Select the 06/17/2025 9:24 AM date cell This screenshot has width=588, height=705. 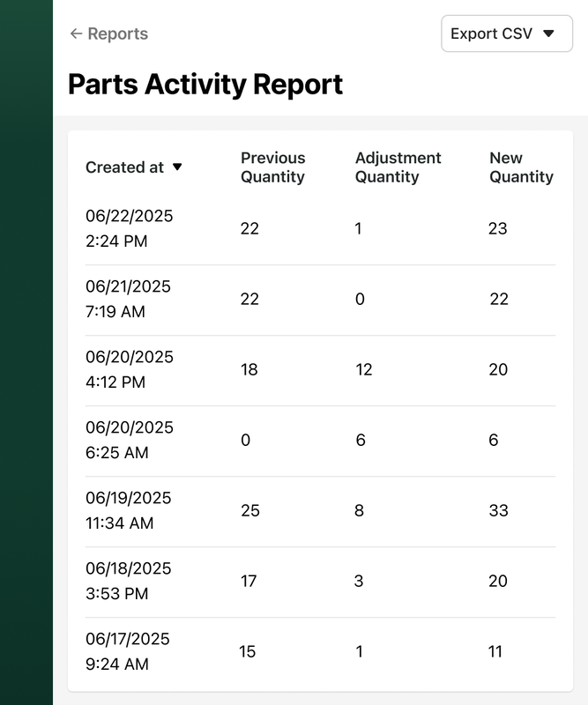pyautogui.click(x=127, y=651)
